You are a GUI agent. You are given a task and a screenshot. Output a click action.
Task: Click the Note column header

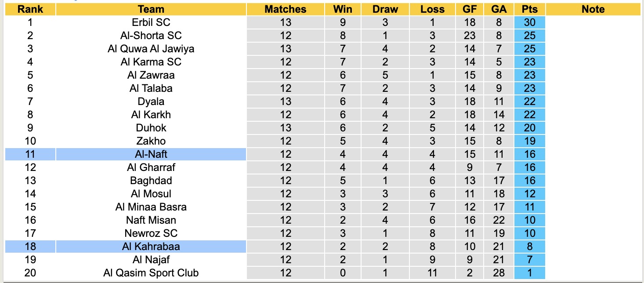593,9
